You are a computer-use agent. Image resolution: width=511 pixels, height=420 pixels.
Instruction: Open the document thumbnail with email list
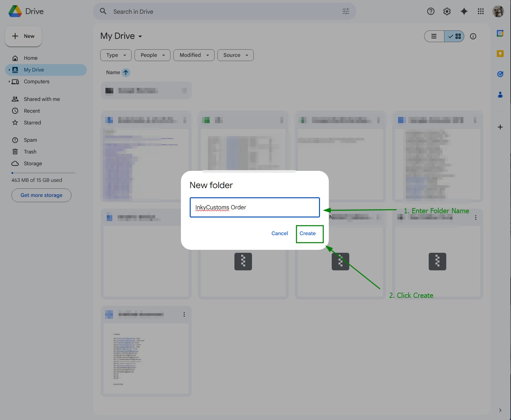[146, 359]
